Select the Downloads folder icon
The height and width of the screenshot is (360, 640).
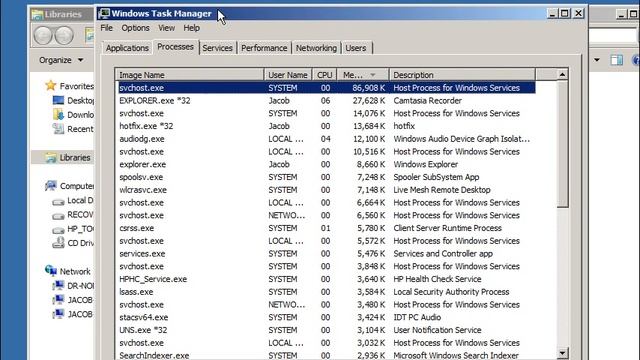(x=58, y=115)
